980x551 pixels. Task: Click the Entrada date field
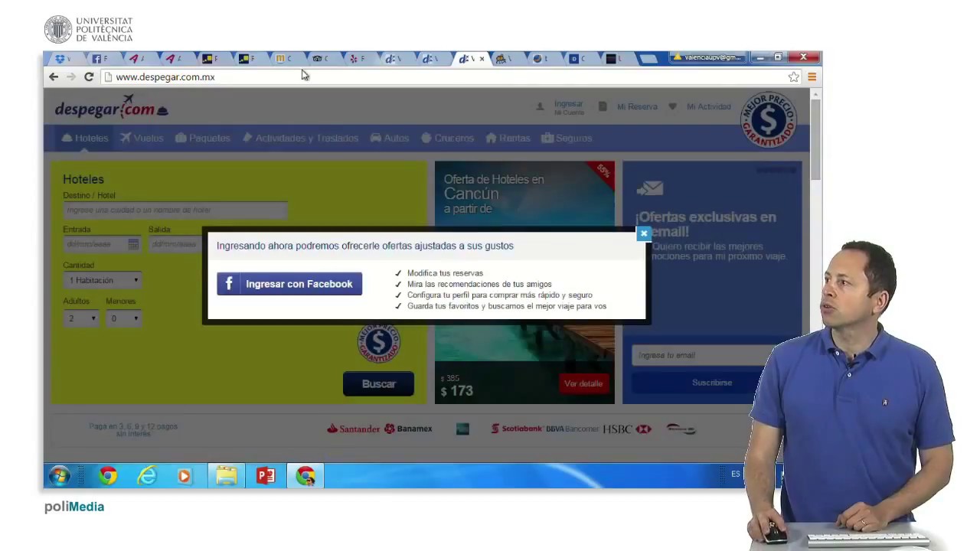tap(101, 244)
